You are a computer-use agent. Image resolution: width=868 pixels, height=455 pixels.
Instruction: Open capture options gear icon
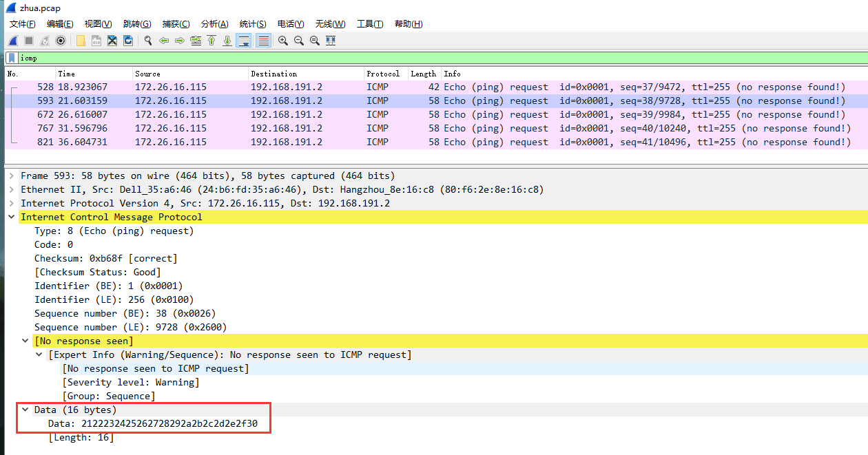click(61, 41)
